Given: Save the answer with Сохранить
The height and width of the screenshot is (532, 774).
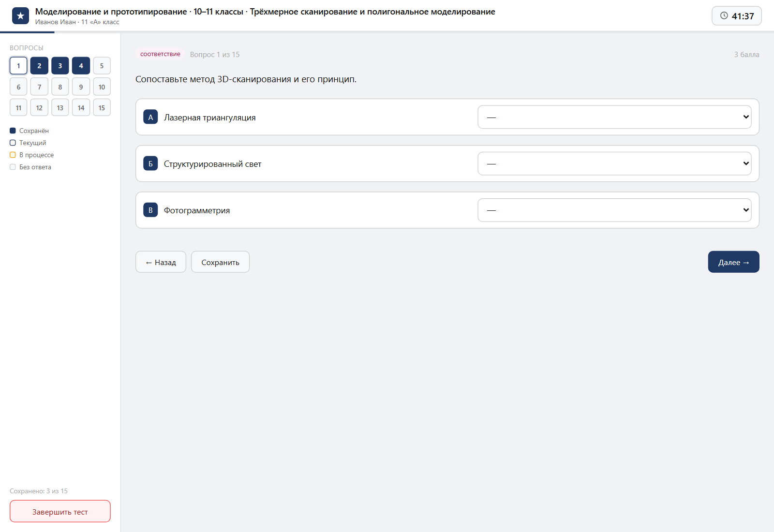Looking at the screenshot, I should click(220, 262).
